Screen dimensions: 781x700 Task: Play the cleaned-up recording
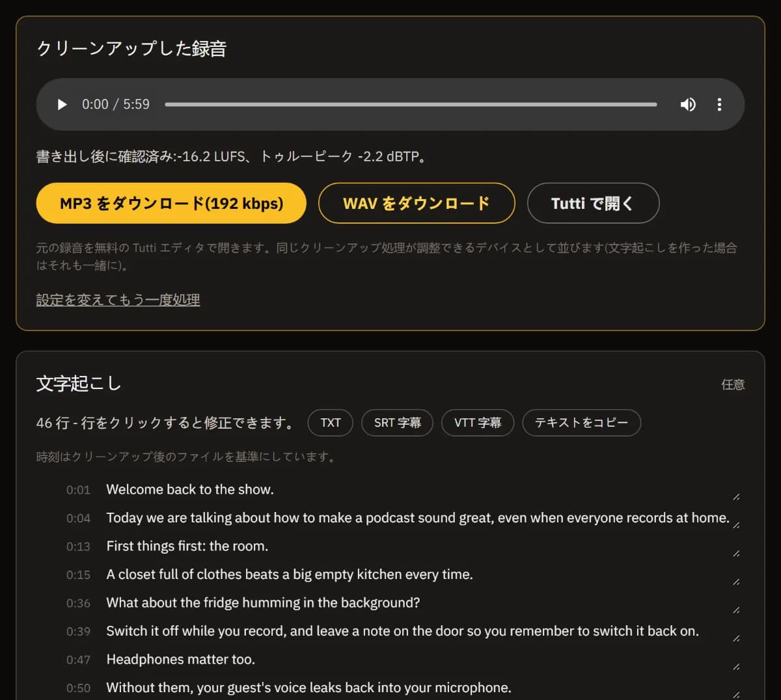pos(62,105)
